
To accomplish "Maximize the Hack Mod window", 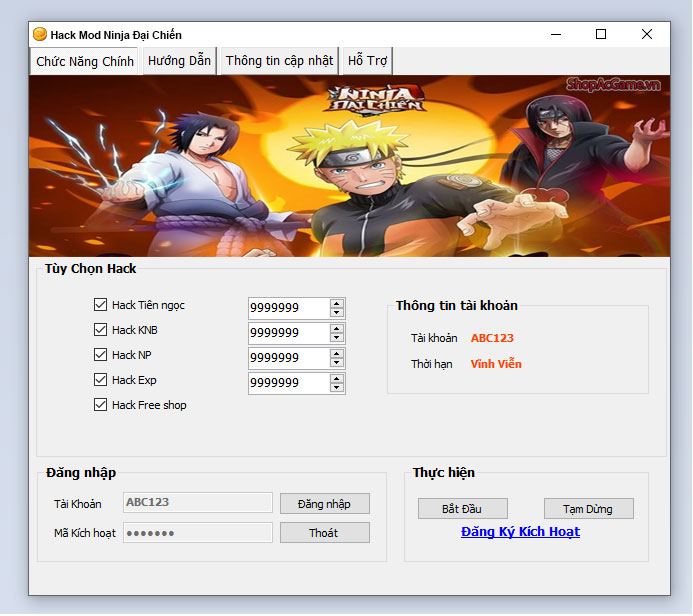I will click(x=601, y=34).
